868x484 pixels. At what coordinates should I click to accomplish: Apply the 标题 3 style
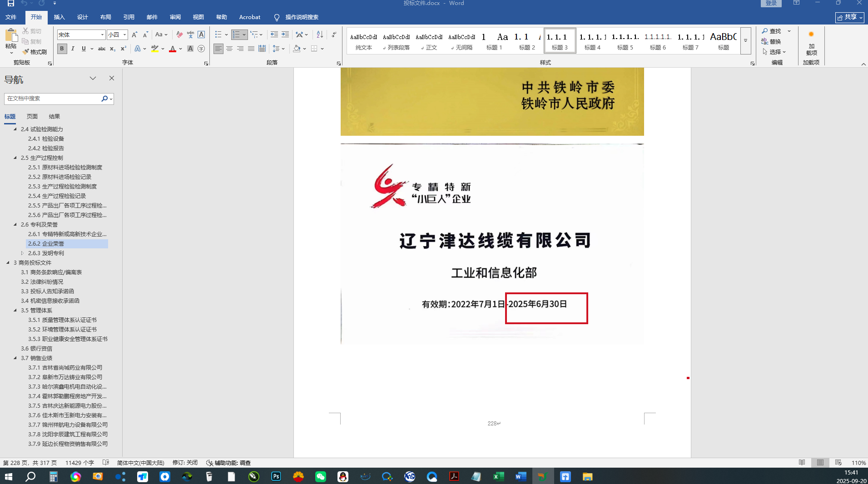pos(560,41)
